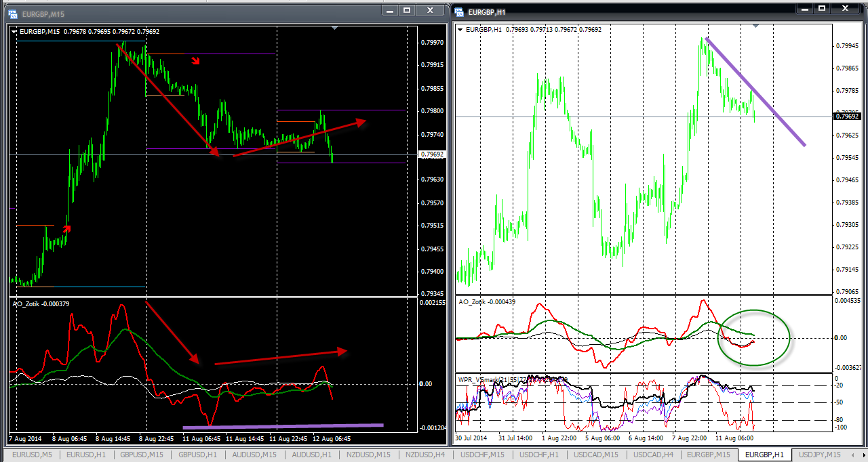Click the chart shift triangle on M15 chart

[x=334, y=28]
